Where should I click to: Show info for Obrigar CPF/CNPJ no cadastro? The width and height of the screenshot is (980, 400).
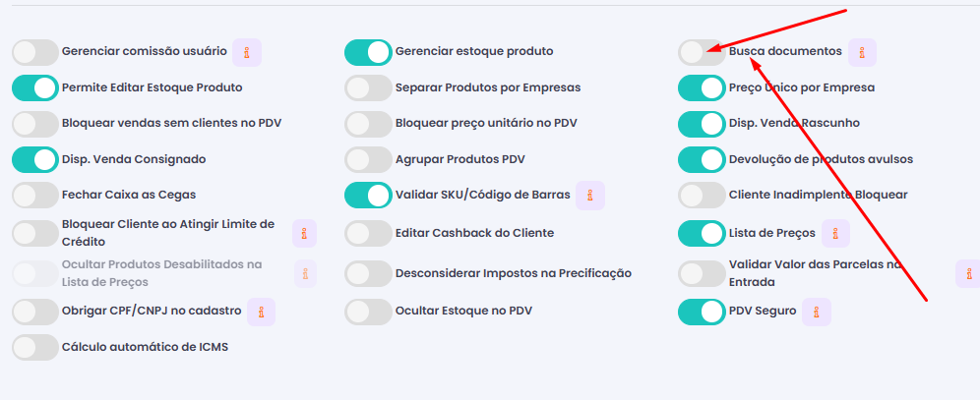point(262,312)
